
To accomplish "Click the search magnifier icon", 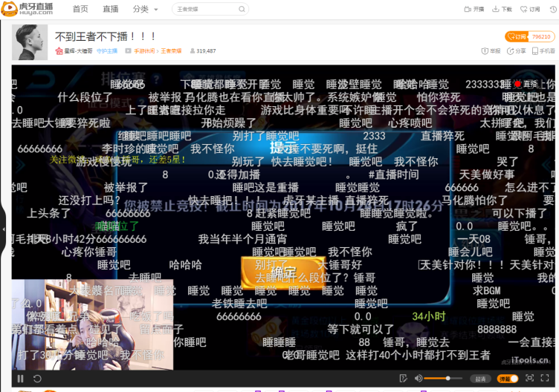I will click(242, 9).
